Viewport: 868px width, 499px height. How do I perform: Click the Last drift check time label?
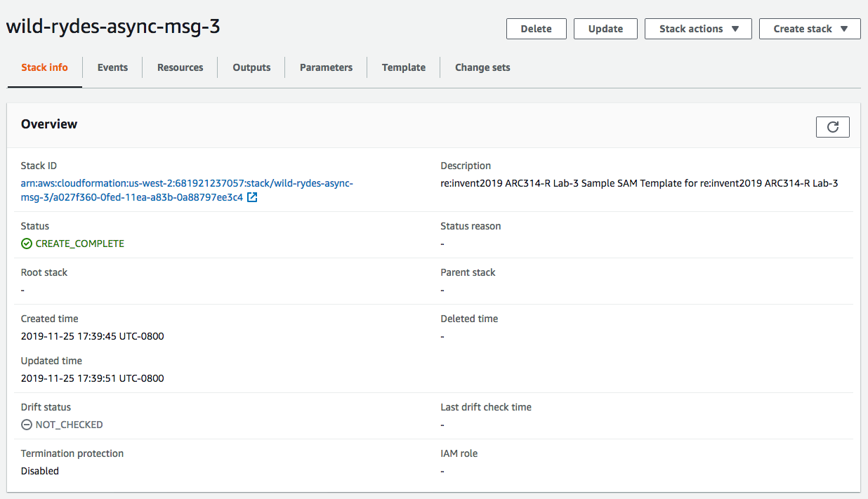pyautogui.click(x=486, y=407)
